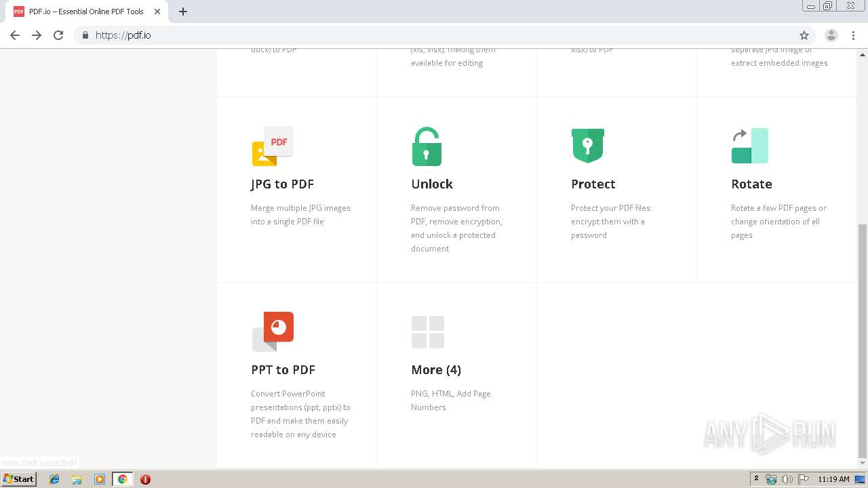Click the scrollbar down arrow

[x=863, y=463]
